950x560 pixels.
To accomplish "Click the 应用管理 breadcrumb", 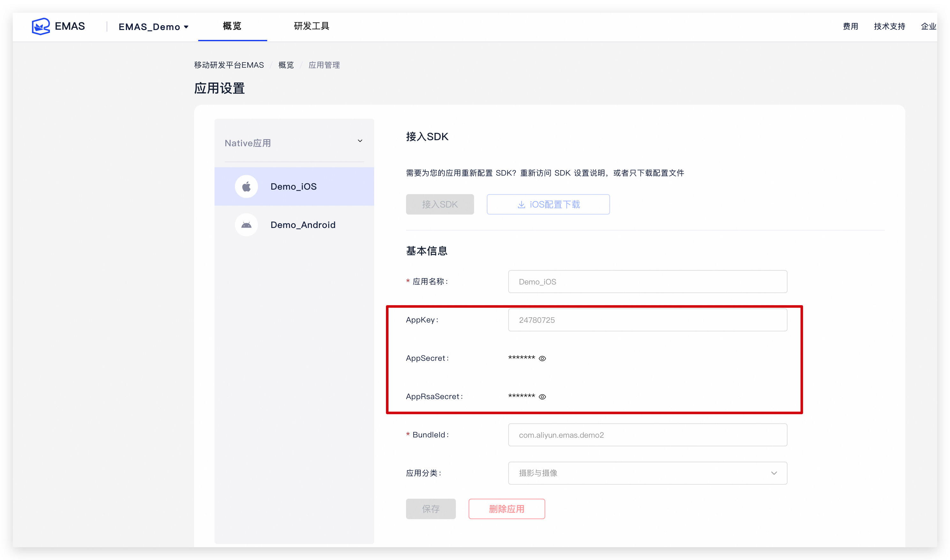I will pyautogui.click(x=324, y=65).
